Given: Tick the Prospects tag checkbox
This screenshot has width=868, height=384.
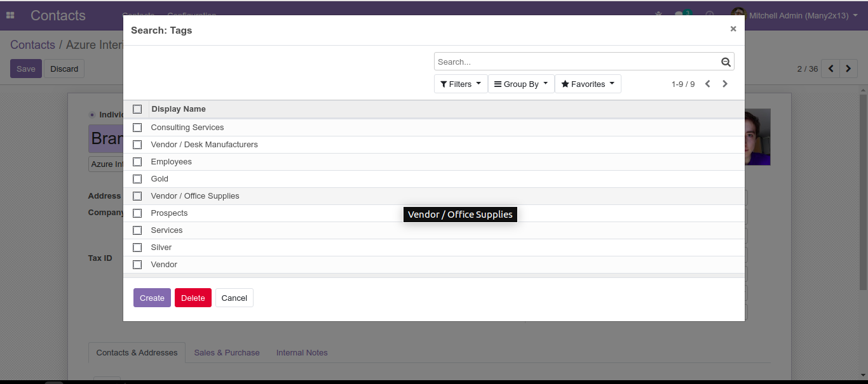Looking at the screenshot, I should tap(137, 213).
